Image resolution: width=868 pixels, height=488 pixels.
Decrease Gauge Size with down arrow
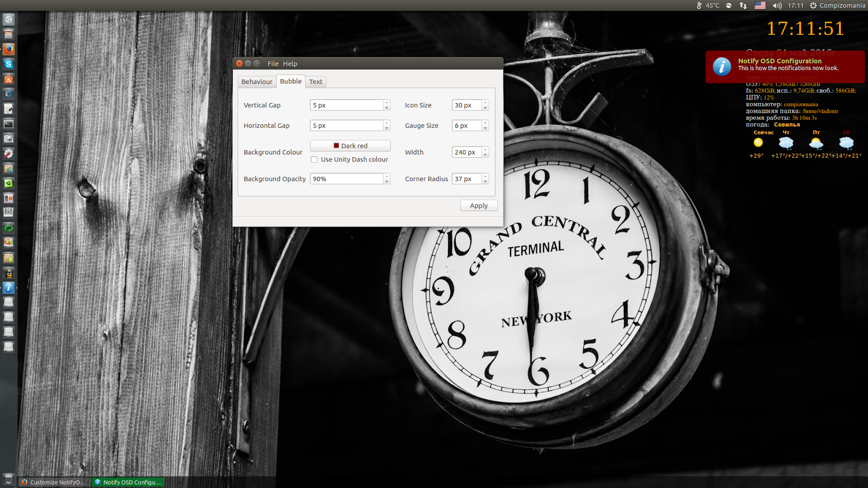(x=486, y=128)
